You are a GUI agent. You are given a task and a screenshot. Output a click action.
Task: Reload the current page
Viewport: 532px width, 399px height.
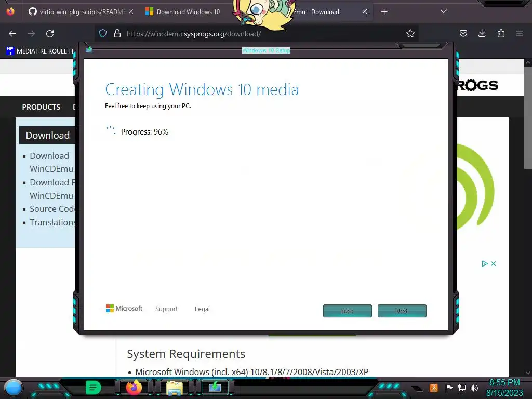click(50, 34)
